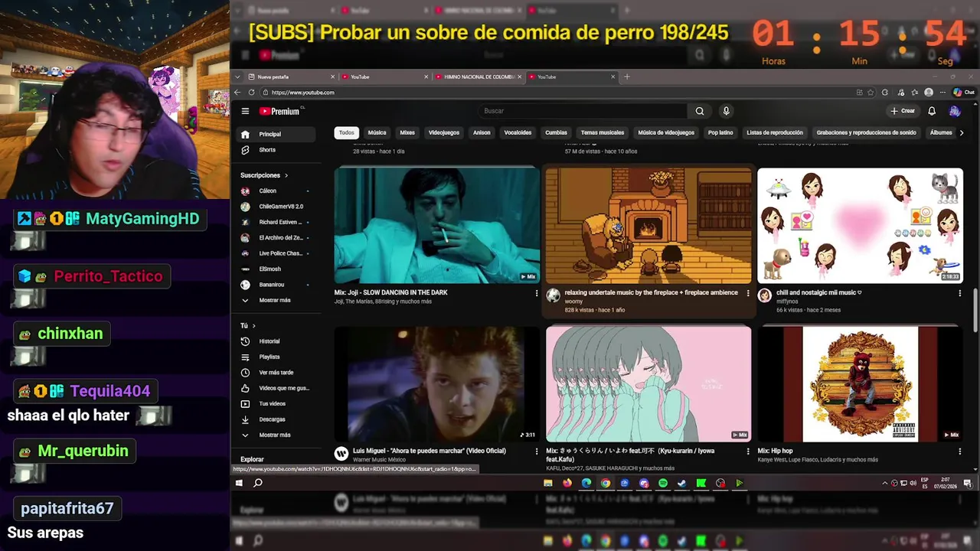Open the new tab plus button
980x551 pixels.
[x=626, y=77]
